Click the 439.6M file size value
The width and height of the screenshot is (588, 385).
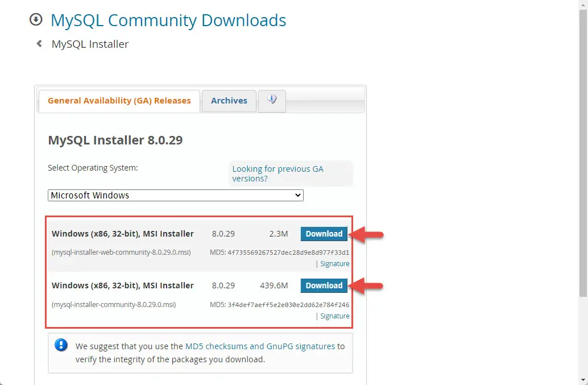pyautogui.click(x=274, y=285)
